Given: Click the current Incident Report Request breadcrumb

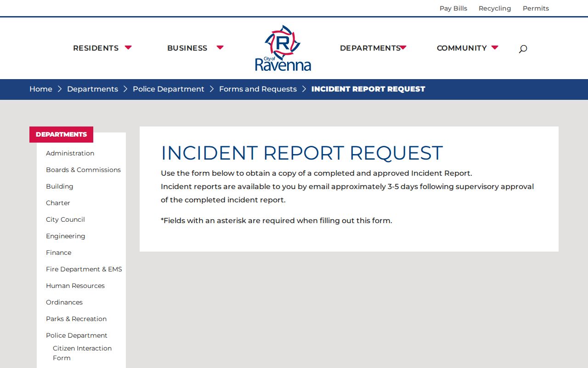Looking at the screenshot, I should pyautogui.click(x=368, y=89).
